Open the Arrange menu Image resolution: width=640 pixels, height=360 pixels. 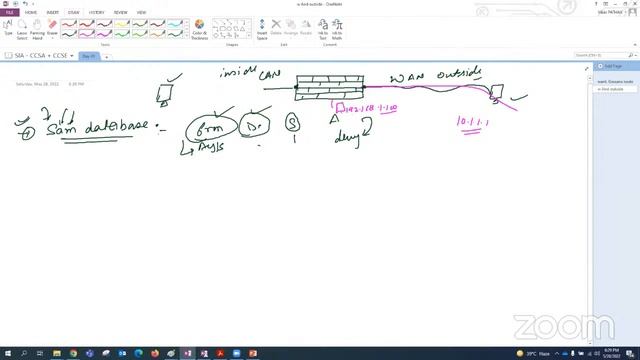(291, 27)
